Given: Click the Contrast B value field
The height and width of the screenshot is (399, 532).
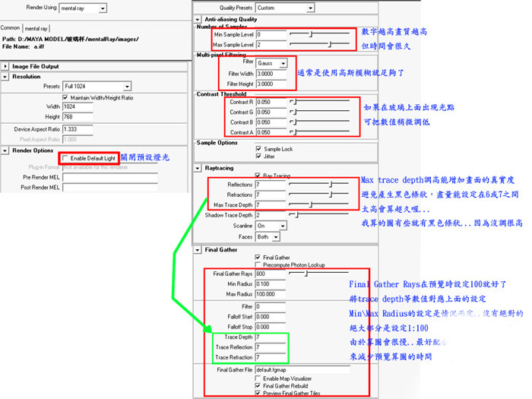Looking at the screenshot, I should (271, 122).
